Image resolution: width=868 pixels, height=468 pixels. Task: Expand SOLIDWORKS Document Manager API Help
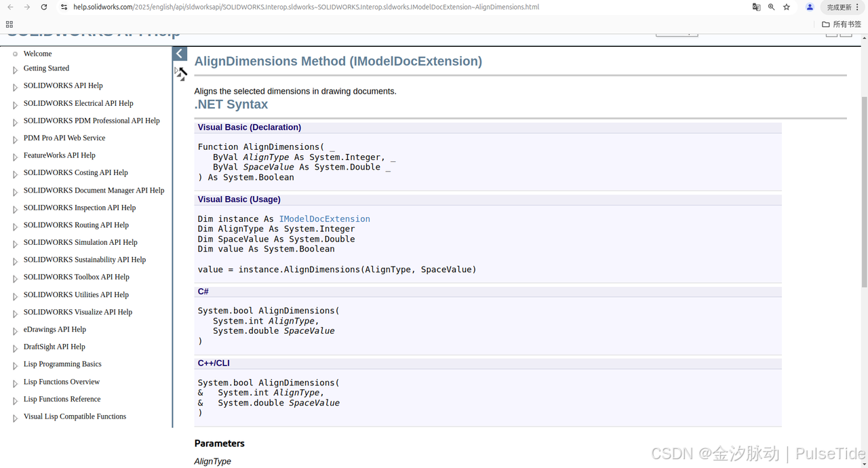[x=15, y=192]
